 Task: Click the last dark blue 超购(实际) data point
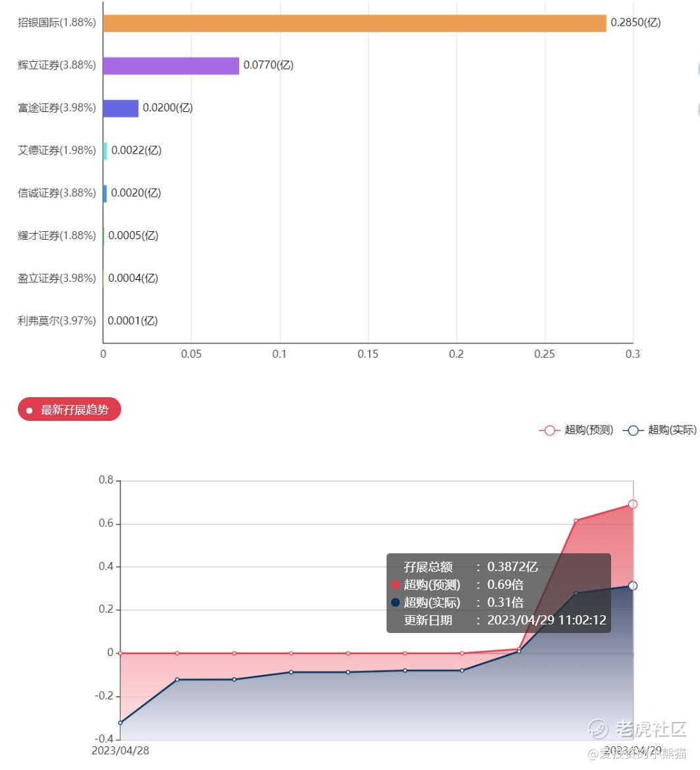click(633, 586)
